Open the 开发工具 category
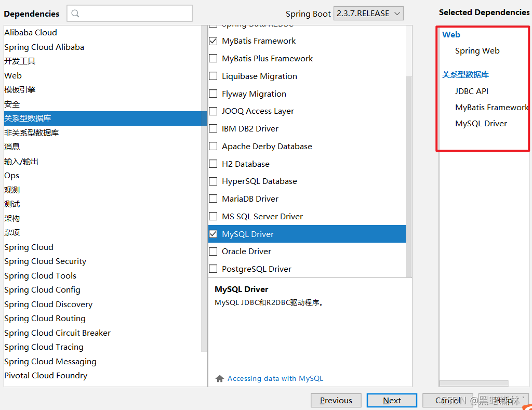Viewport: 532px width, 410px height. (x=102, y=61)
